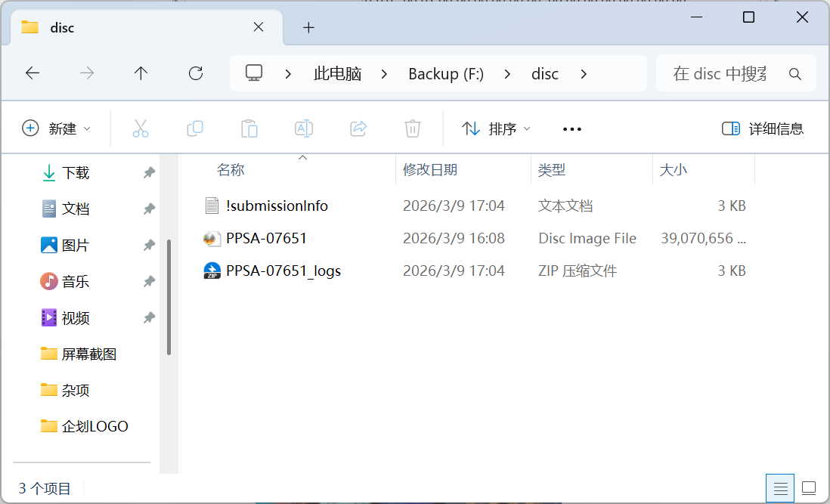Open 屏幕截图 folder in the sidebar
This screenshot has height=504, width=830.
tap(89, 354)
